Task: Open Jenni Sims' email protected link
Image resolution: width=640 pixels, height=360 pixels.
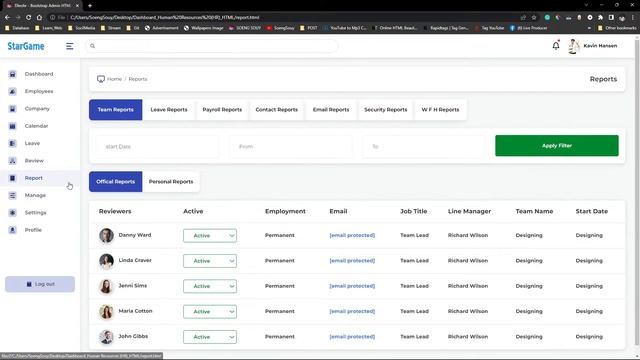Action: click(352, 286)
